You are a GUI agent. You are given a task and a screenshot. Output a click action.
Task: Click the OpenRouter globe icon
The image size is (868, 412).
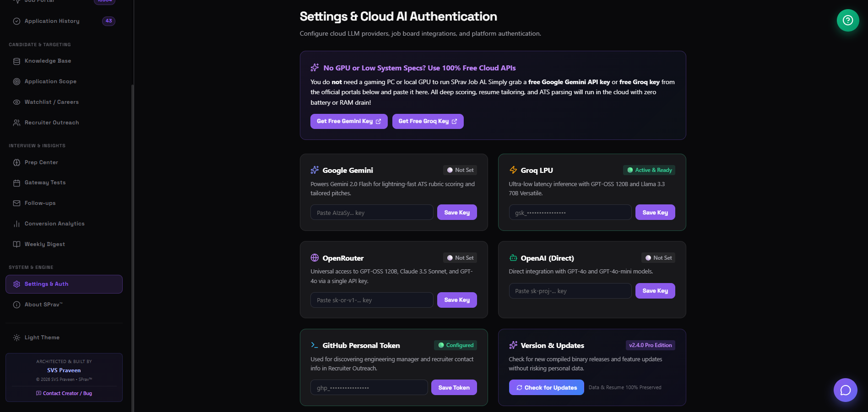tap(315, 258)
